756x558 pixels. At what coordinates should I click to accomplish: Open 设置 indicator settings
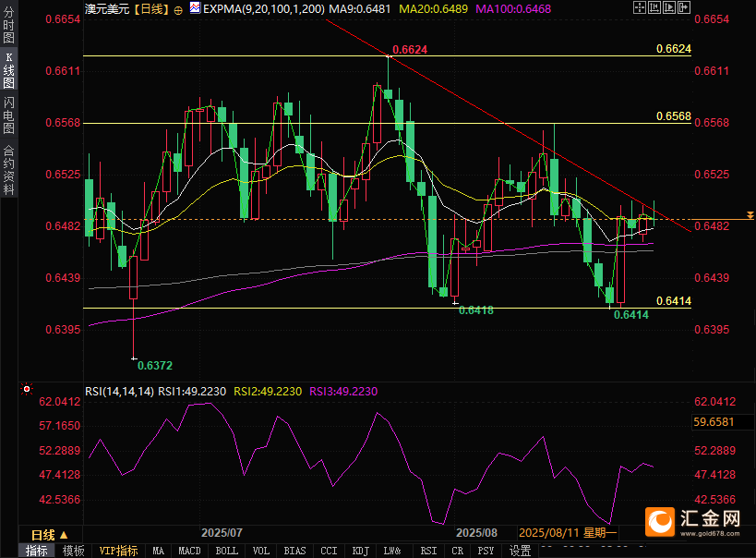click(x=521, y=551)
